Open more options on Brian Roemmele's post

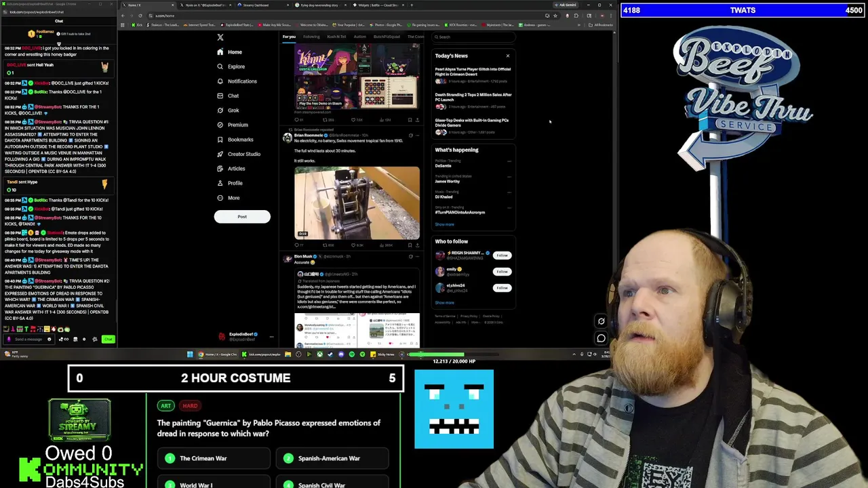coord(417,135)
